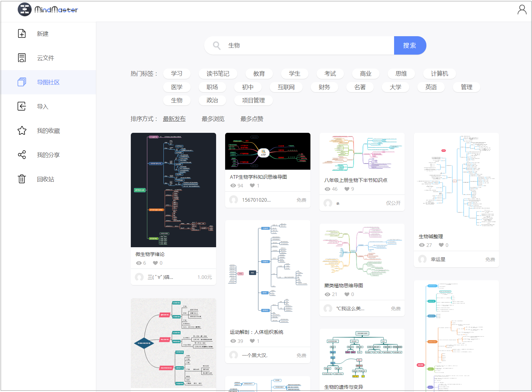532x392 pixels.
Task: Click the New document icon
Action: pyautogui.click(x=22, y=34)
